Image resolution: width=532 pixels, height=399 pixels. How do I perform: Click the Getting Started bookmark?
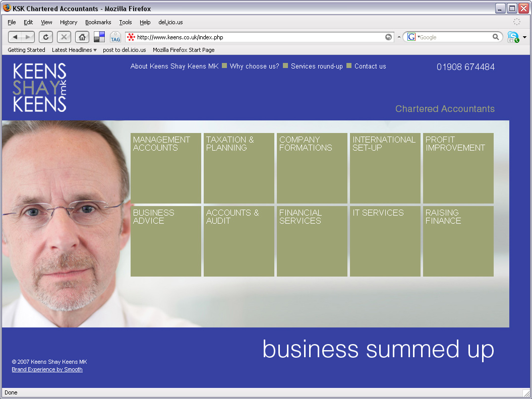coord(26,50)
